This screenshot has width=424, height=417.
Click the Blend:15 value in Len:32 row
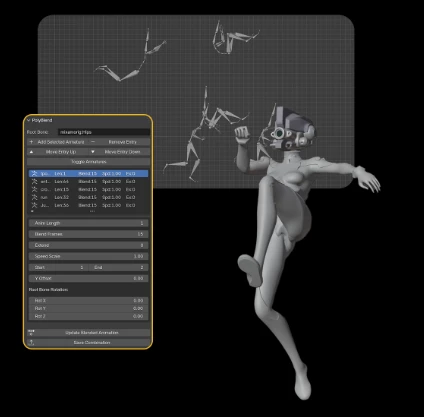point(87,197)
